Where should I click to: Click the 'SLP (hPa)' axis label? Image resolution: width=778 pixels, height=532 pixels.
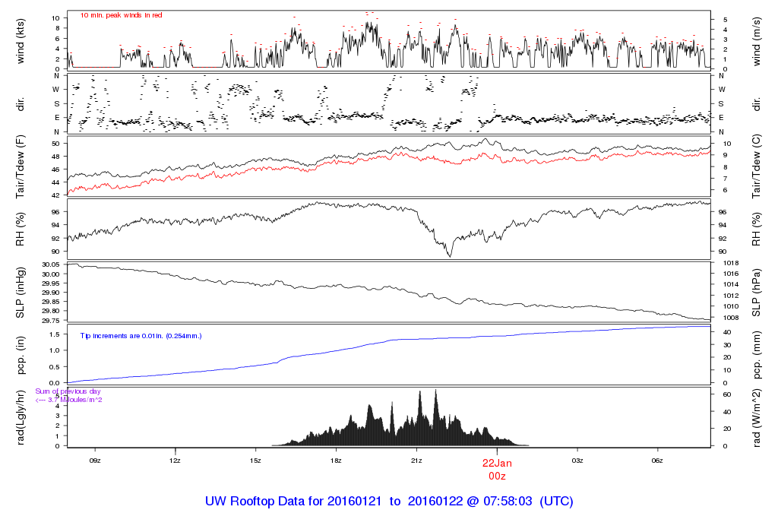point(756,293)
